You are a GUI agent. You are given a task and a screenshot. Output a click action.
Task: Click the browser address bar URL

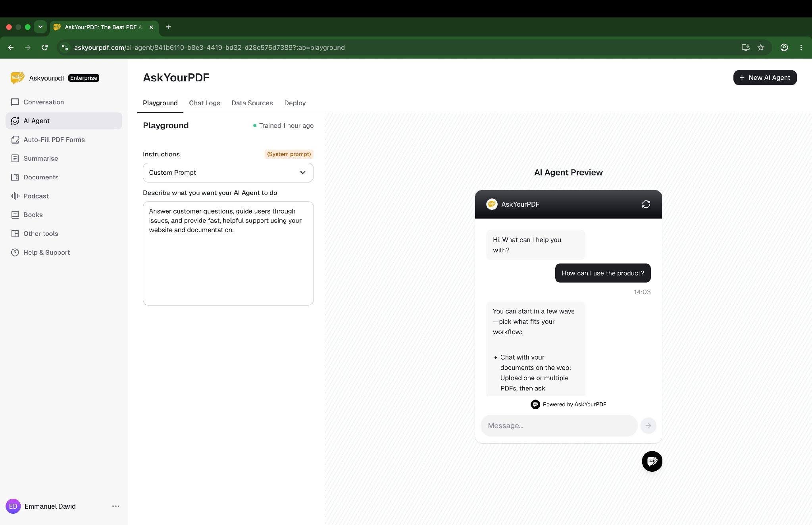[209, 48]
